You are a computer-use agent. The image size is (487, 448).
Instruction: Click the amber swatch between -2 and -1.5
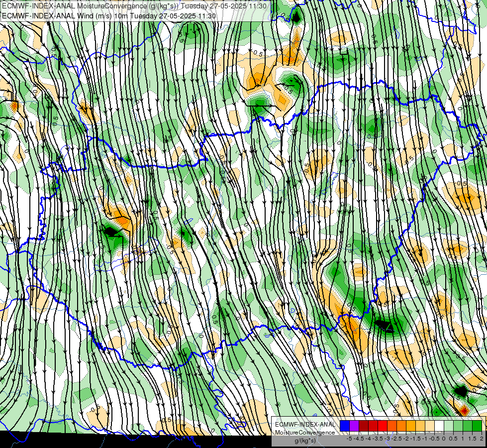[411, 426]
